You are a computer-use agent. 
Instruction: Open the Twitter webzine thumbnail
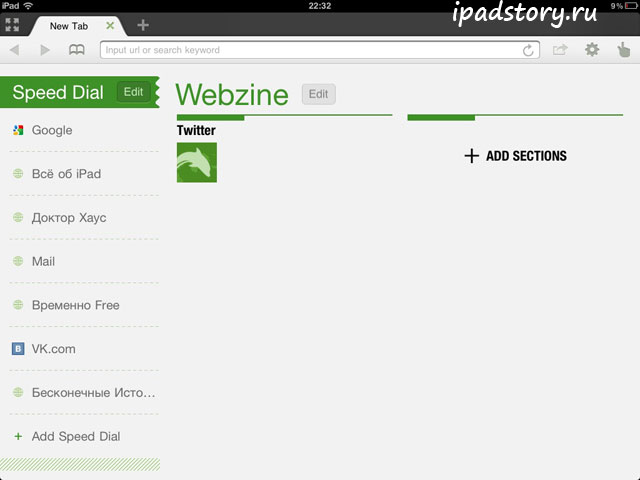pyautogui.click(x=197, y=162)
